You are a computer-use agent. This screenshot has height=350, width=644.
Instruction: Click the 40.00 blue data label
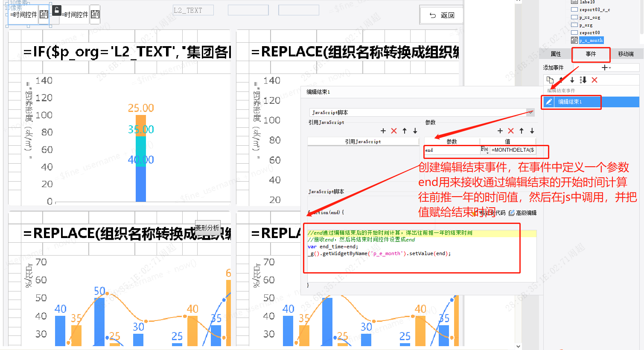pos(141,160)
